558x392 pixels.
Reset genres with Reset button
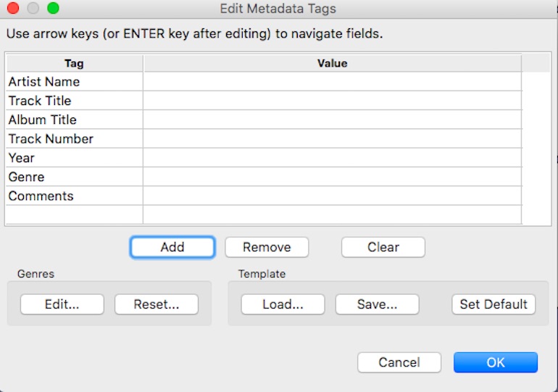tap(157, 304)
